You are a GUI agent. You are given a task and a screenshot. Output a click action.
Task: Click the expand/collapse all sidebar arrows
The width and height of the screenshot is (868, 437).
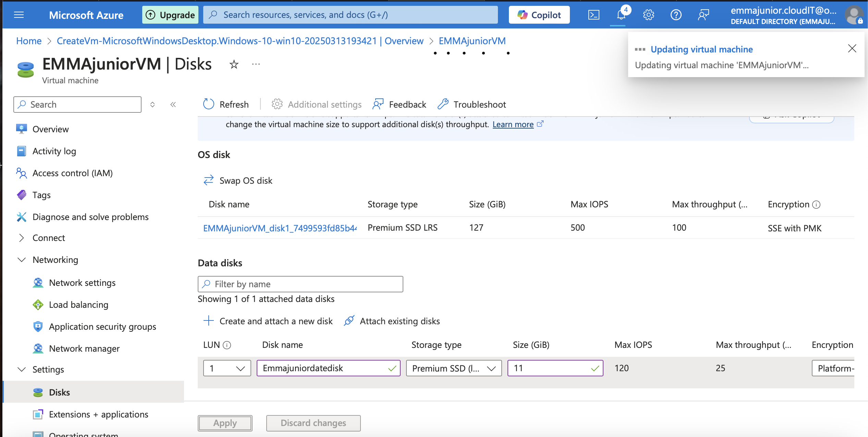click(152, 105)
